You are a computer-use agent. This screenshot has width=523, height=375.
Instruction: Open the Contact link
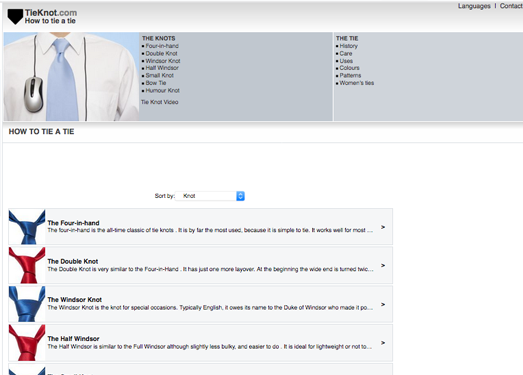pyautogui.click(x=511, y=6)
